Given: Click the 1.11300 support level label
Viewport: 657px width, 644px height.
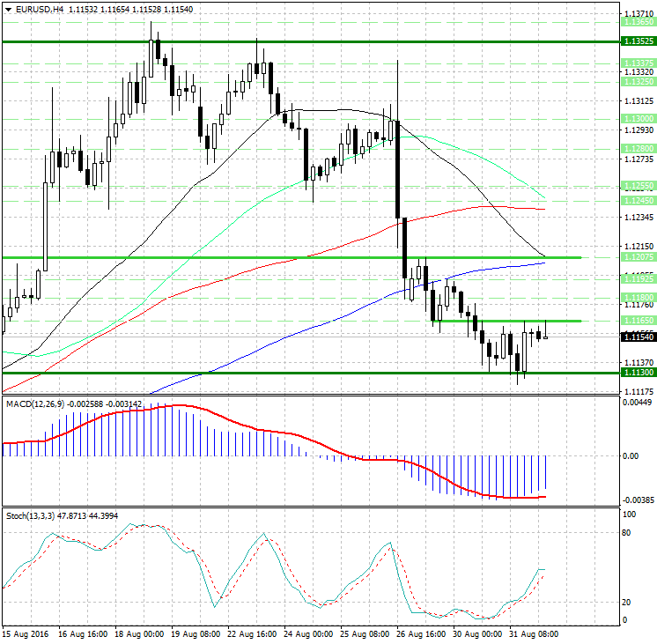Looking at the screenshot, I should click(x=639, y=373).
